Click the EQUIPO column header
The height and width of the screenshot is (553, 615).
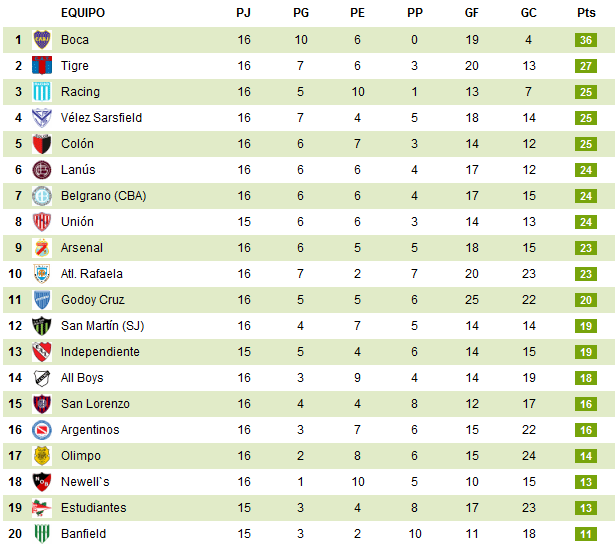click(82, 13)
